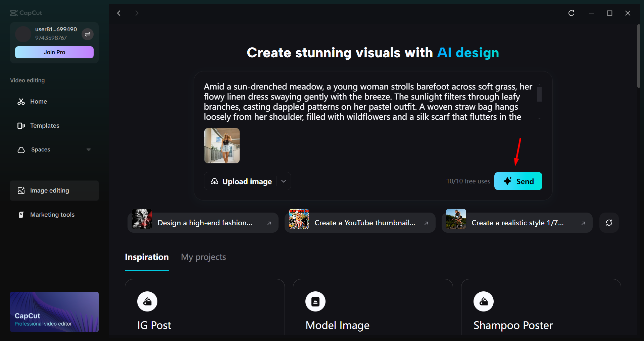The width and height of the screenshot is (644, 341).
Task: Click the Send button
Action: 518,181
